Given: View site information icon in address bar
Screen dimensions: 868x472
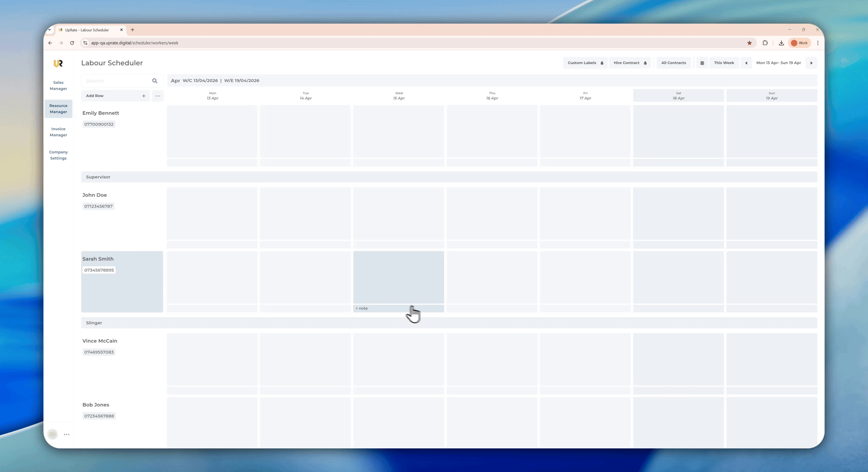Looking at the screenshot, I should pyautogui.click(x=85, y=43).
